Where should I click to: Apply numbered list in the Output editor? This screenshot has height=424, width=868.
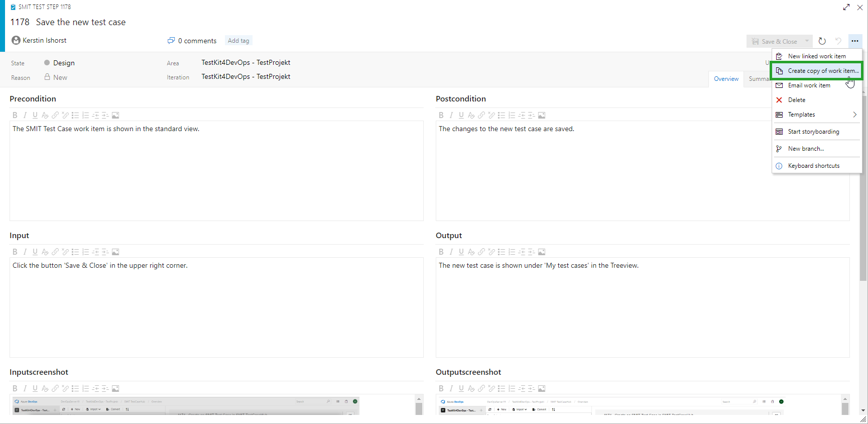pos(512,252)
